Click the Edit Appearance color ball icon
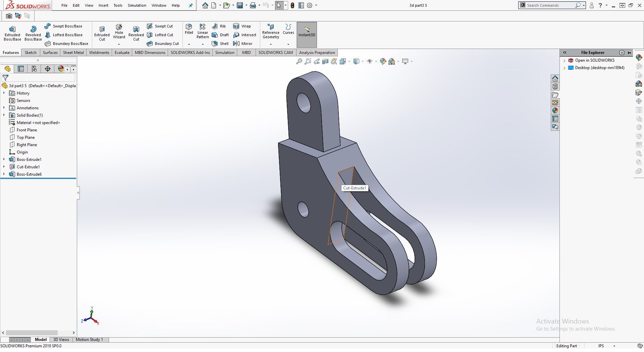 pyautogui.click(x=383, y=61)
